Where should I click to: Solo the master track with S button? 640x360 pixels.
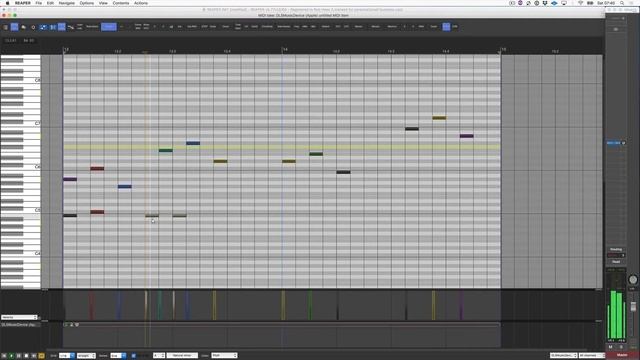[621, 347]
